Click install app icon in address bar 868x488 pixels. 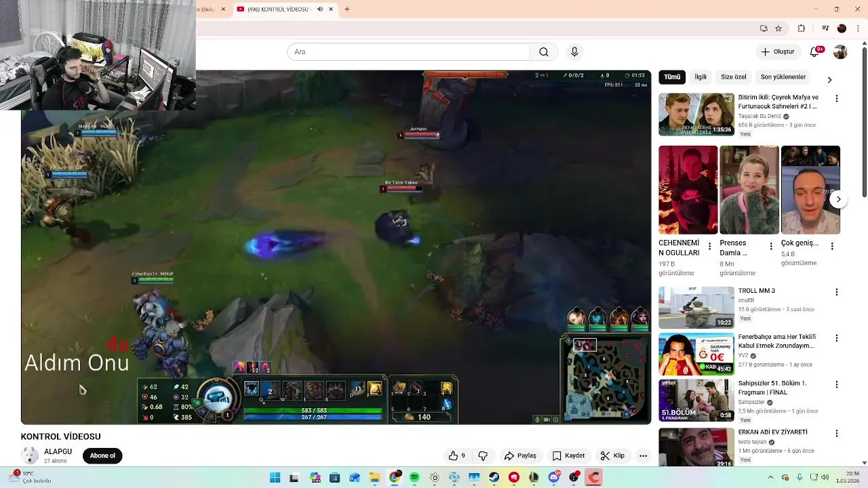pyautogui.click(x=764, y=28)
